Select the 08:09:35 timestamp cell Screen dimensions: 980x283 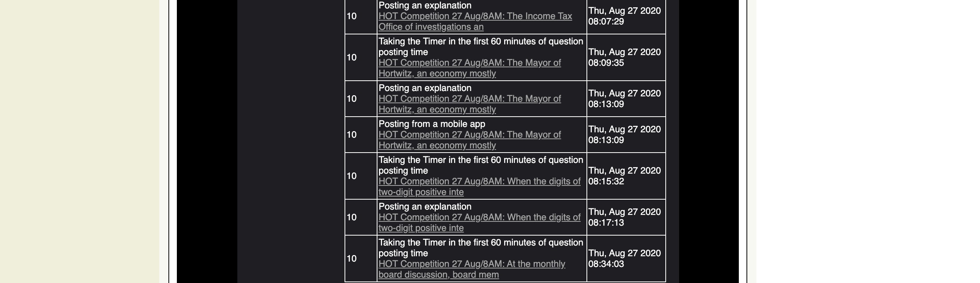pyautogui.click(x=625, y=57)
